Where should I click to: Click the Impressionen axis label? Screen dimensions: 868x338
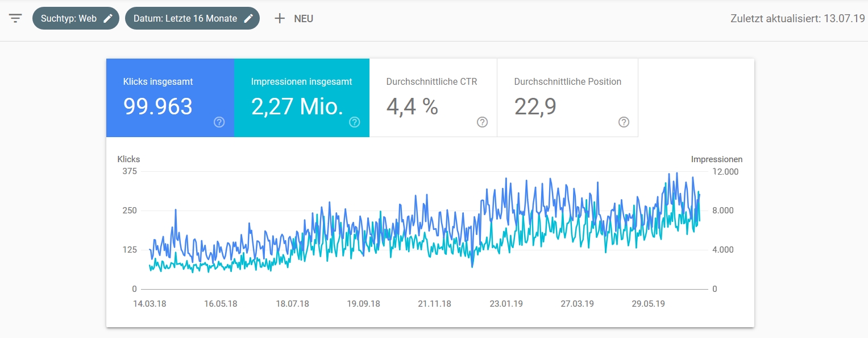coord(717,159)
